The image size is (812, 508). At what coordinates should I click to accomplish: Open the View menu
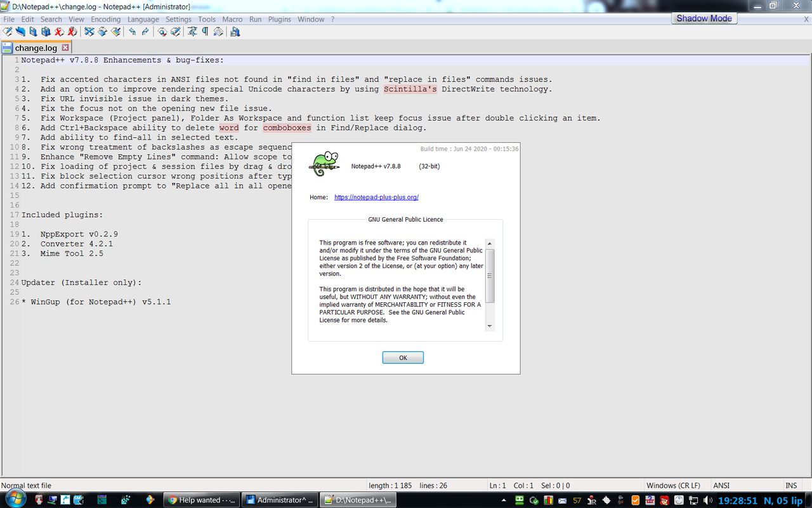click(x=76, y=19)
